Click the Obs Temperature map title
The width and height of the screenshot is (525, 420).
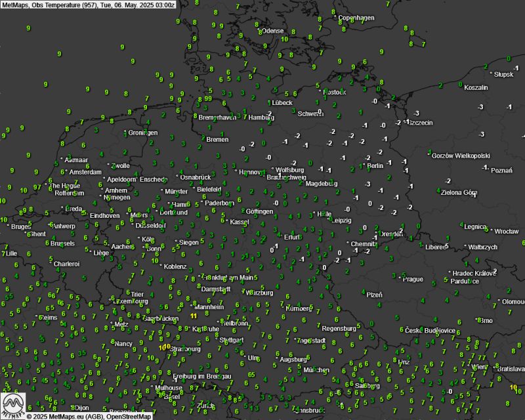(x=88, y=5)
